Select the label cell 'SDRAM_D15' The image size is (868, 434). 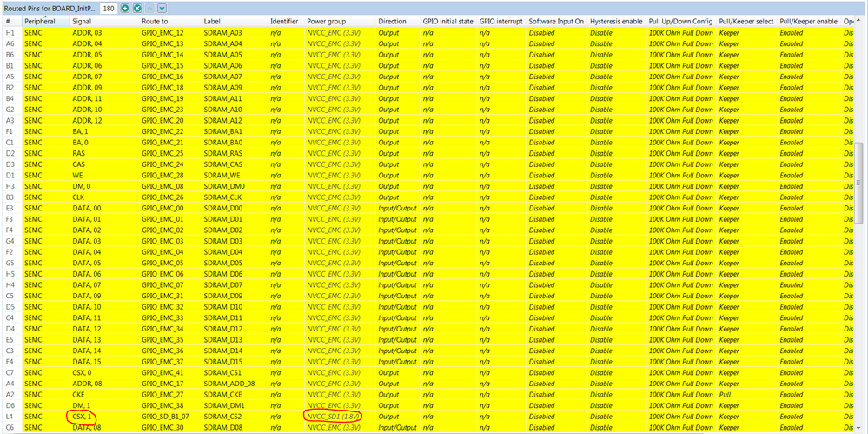pos(222,362)
